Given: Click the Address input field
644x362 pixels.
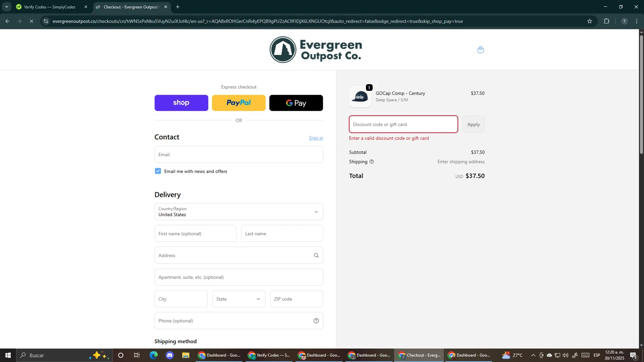Looking at the screenshot, I should coord(239,255).
